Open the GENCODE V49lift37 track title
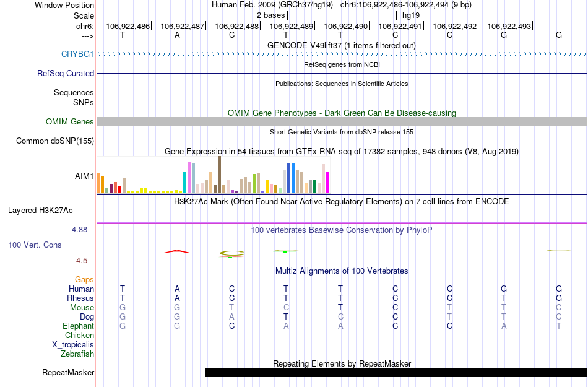The image size is (588, 387). [341, 45]
